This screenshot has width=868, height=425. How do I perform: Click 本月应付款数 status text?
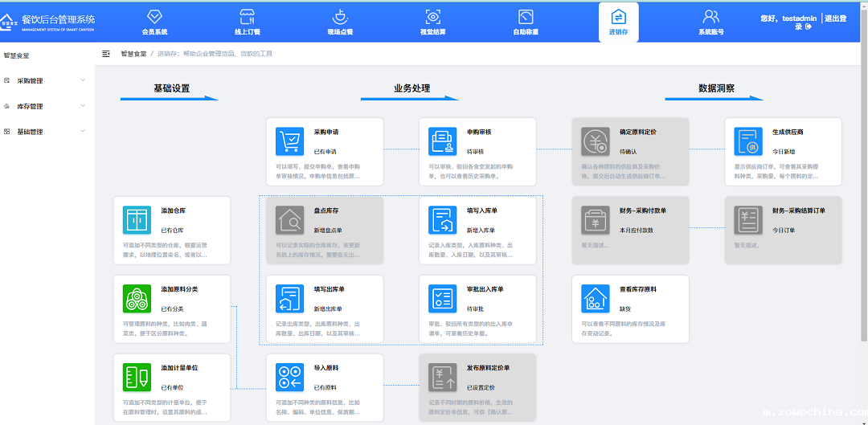tap(636, 231)
